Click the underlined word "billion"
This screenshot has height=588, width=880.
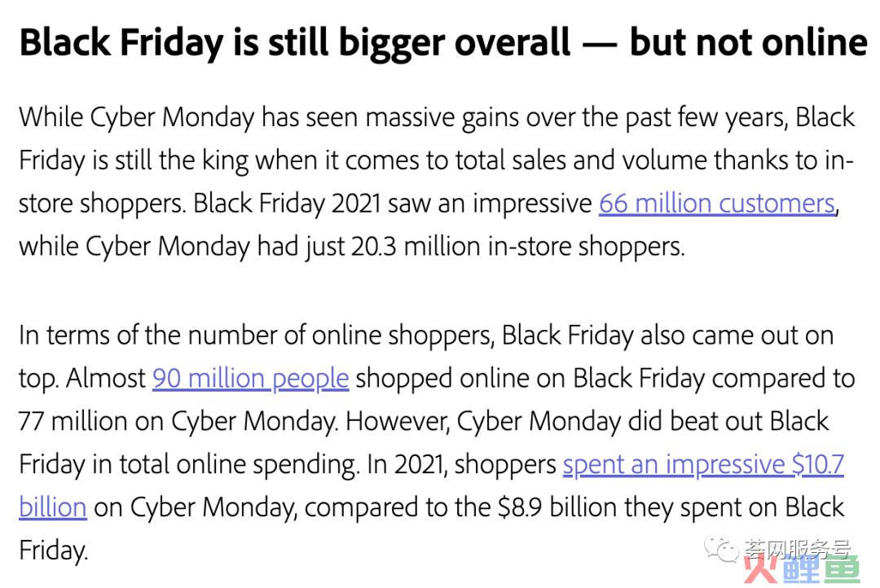(x=53, y=507)
